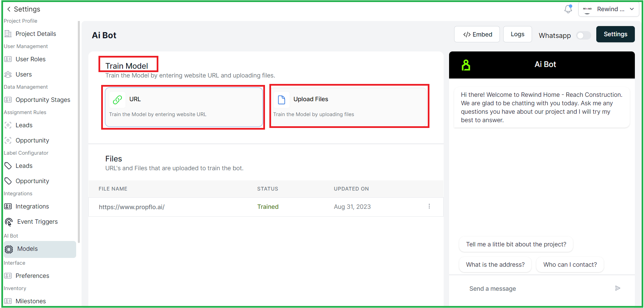Screen dimensions: 644x308
Task: Click the Preferences card icon
Action: coord(8,276)
